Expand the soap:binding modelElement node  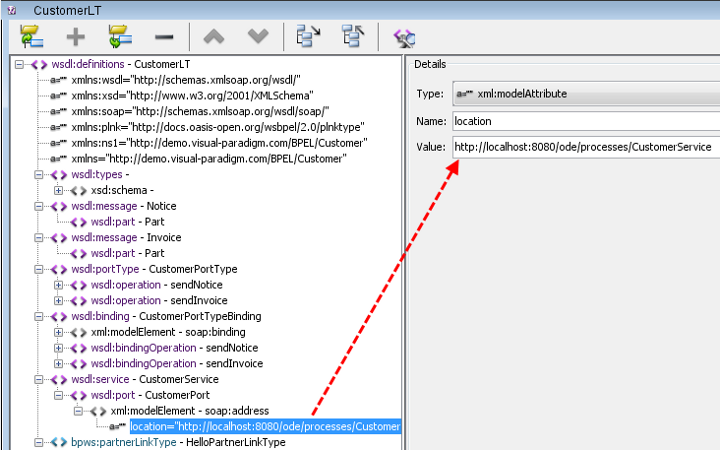58,332
